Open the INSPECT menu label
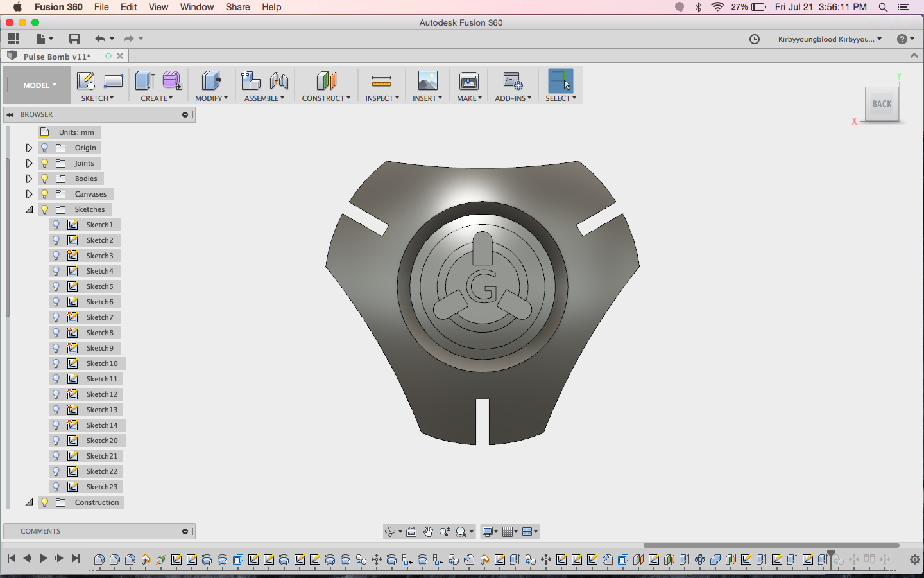924x578 pixels. click(x=382, y=98)
